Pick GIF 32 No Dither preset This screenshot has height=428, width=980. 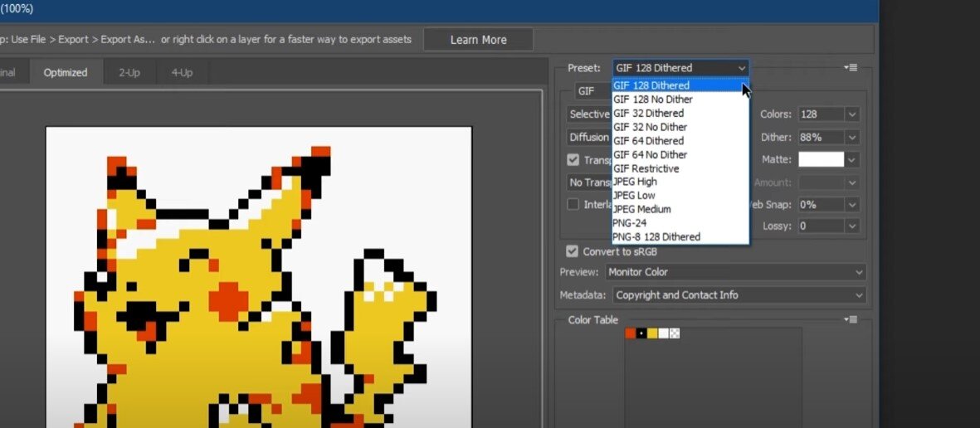[650, 127]
